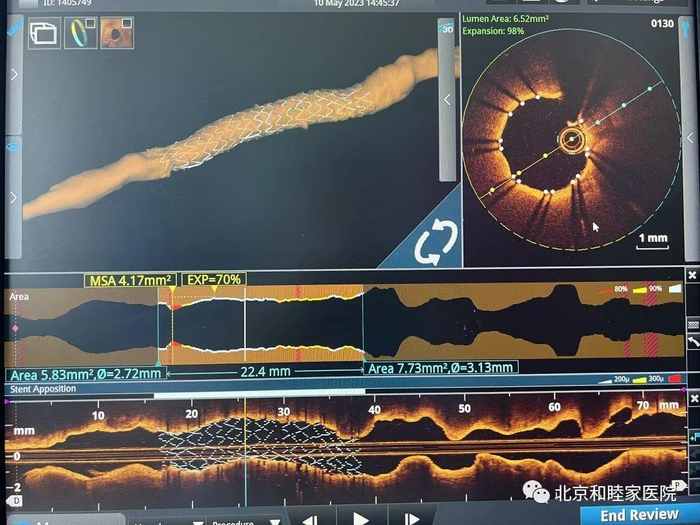Collapse the 3D panel with left chevron

(x=447, y=100)
